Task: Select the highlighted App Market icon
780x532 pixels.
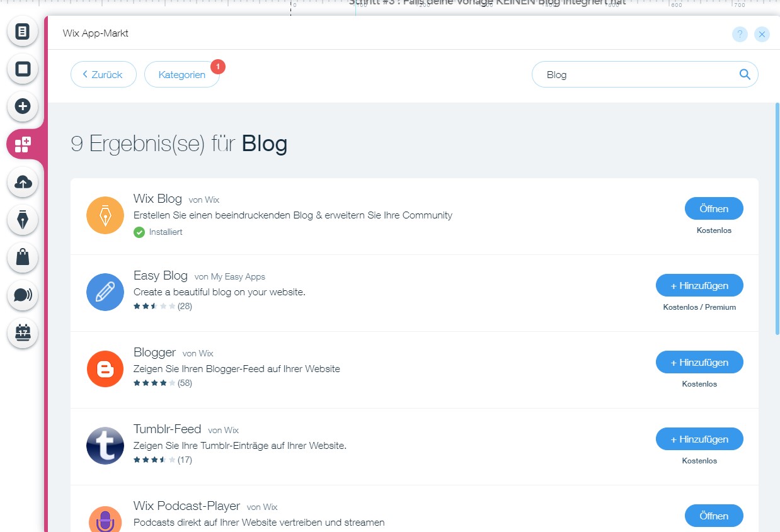Action: click(23, 144)
